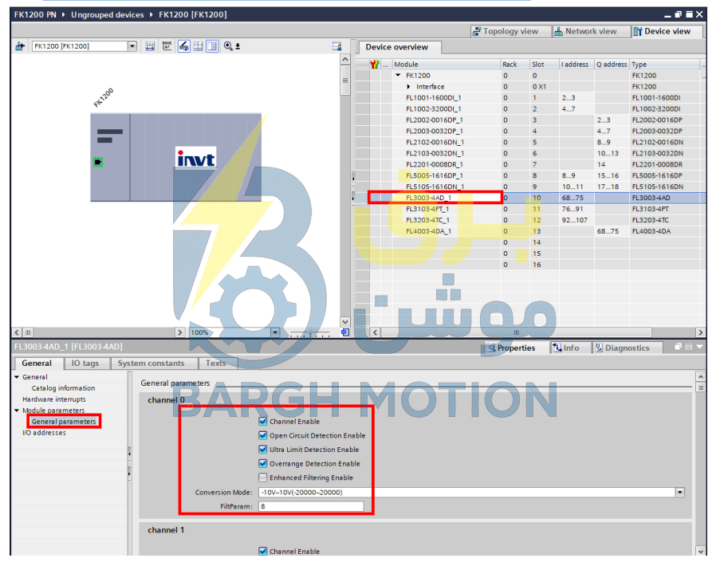Click the inspector layout icon beside Diagnostics
The height and width of the screenshot is (562, 728).
(x=689, y=347)
